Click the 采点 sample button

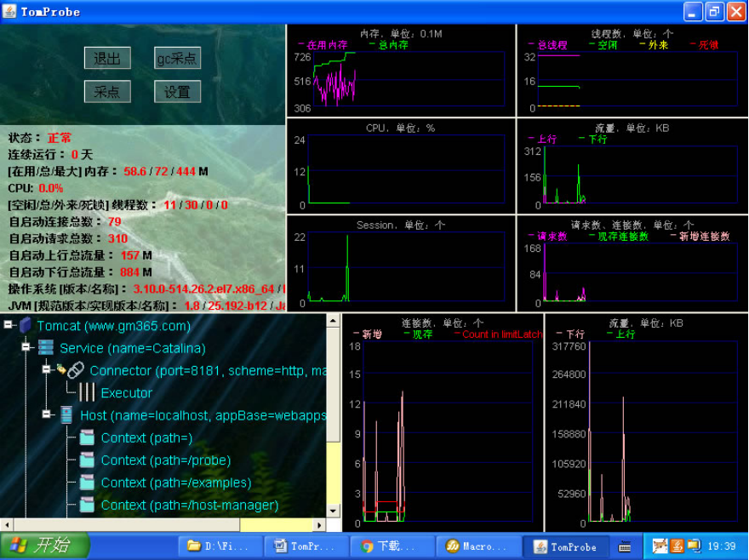click(x=107, y=91)
